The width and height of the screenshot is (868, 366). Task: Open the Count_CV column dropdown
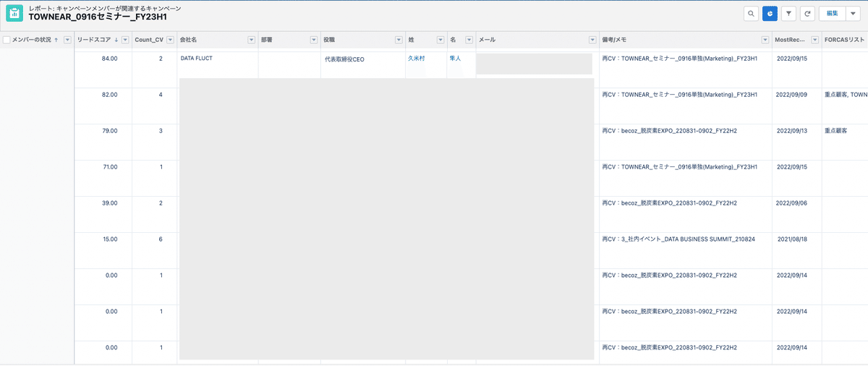pyautogui.click(x=170, y=40)
